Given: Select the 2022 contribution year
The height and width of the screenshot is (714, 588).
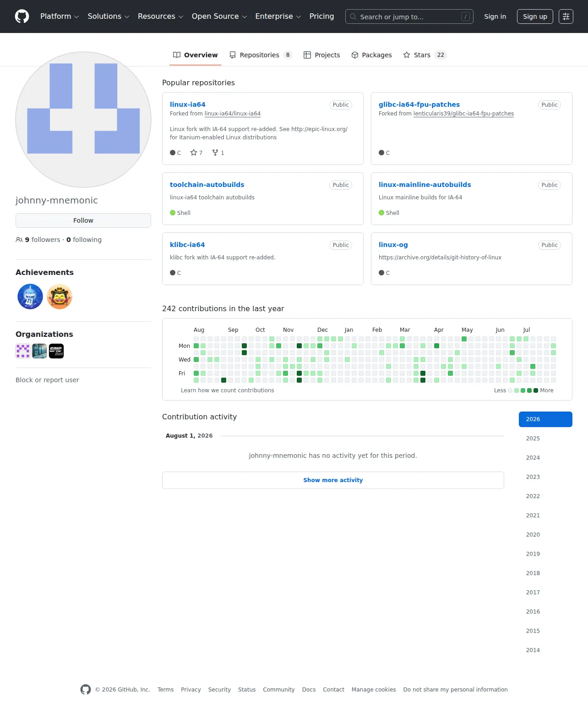Looking at the screenshot, I should (x=545, y=496).
